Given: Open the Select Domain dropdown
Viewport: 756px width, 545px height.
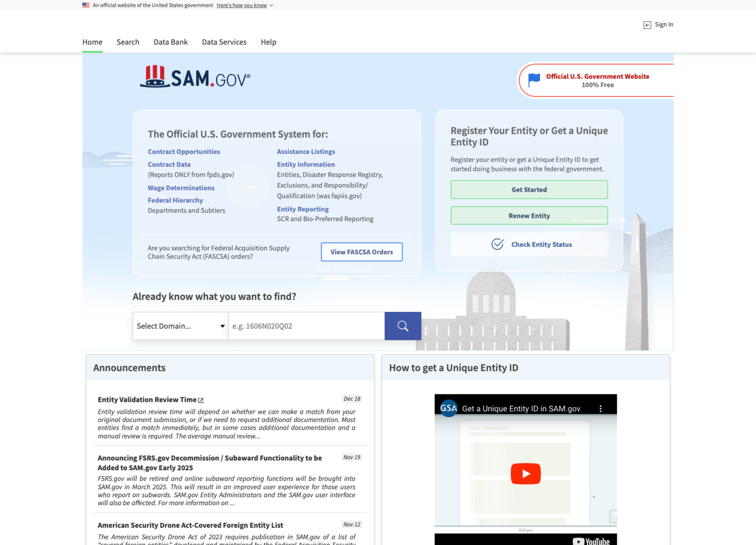Looking at the screenshot, I should 180,326.
